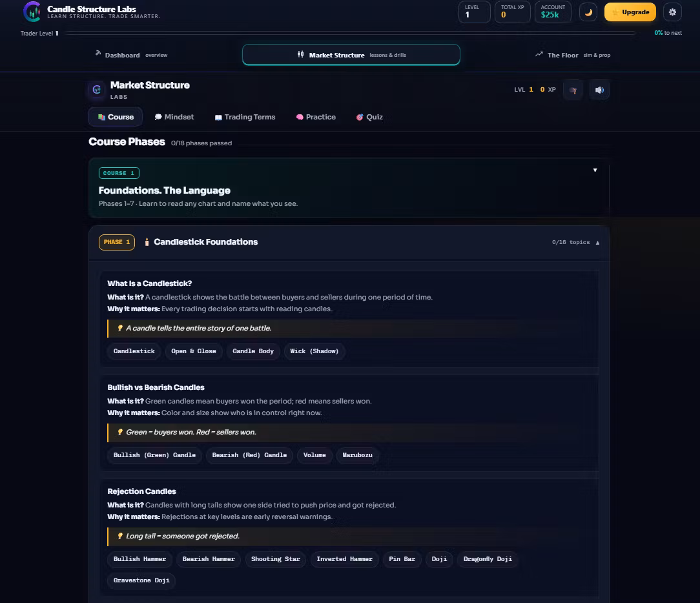Collapse the Course 1 Foundations section arrow

[x=595, y=170]
